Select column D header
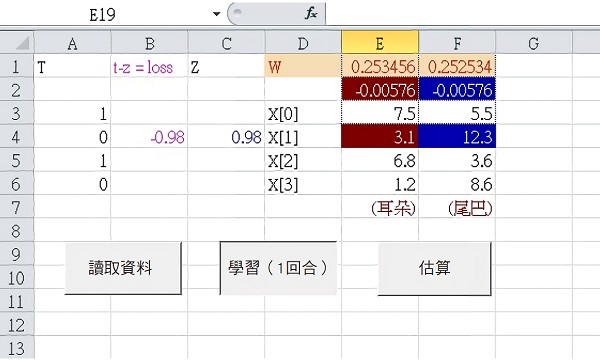 [x=303, y=42]
